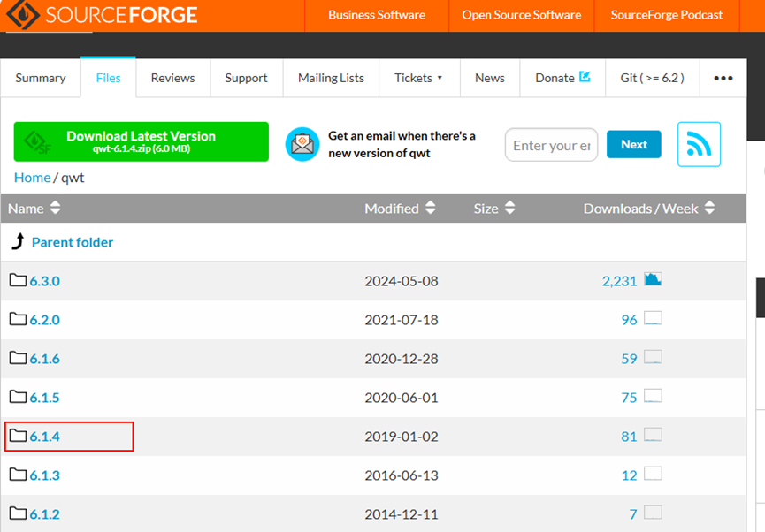Select the Files tab
This screenshot has width=765, height=532.
point(108,78)
